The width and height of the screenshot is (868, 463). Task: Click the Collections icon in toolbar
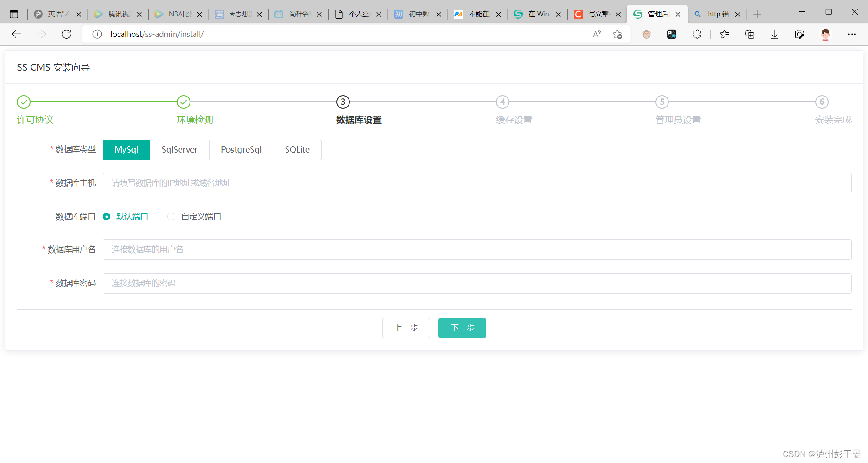click(x=750, y=34)
